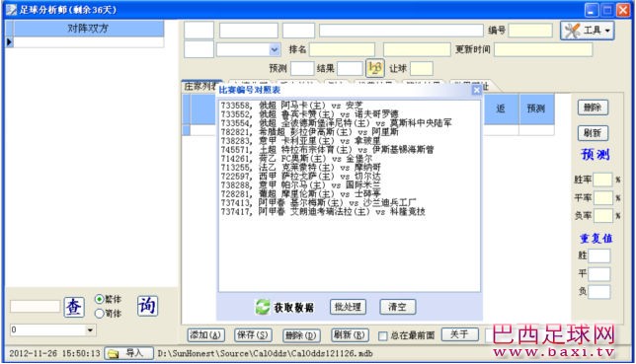Click the calculator icon beside 结果 field
636x364 pixels.
tap(375, 68)
